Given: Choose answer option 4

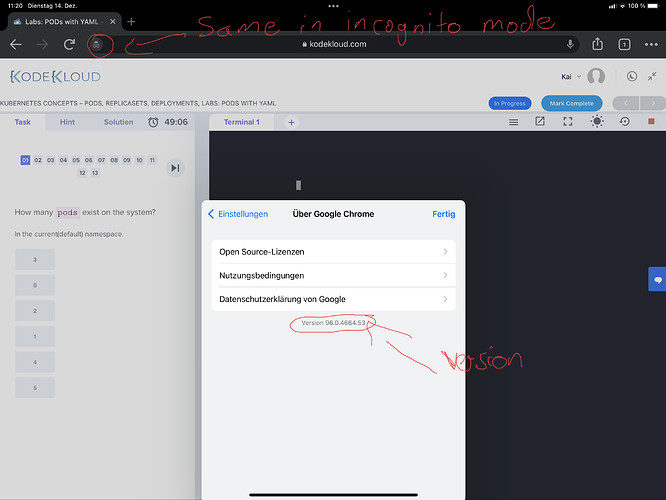Looking at the screenshot, I should pos(35,362).
